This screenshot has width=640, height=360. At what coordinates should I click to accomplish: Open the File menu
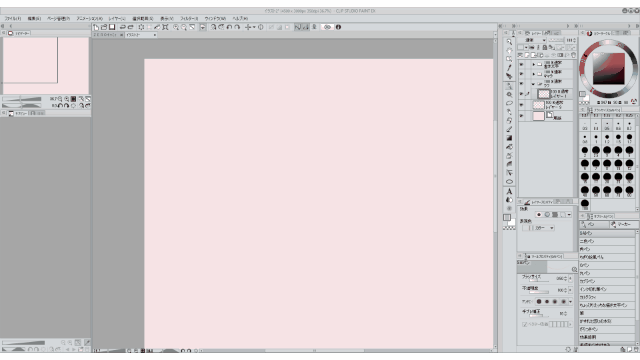pos(13,19)
